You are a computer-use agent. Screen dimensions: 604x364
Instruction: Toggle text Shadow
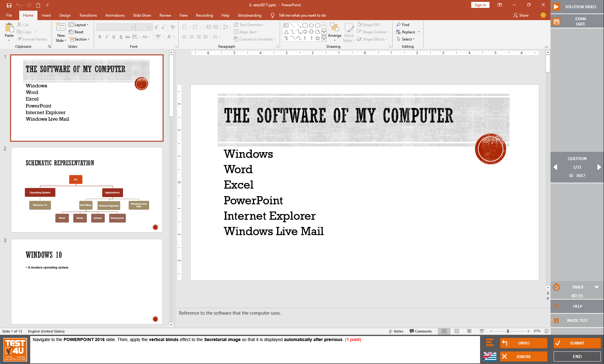(120, 37)
